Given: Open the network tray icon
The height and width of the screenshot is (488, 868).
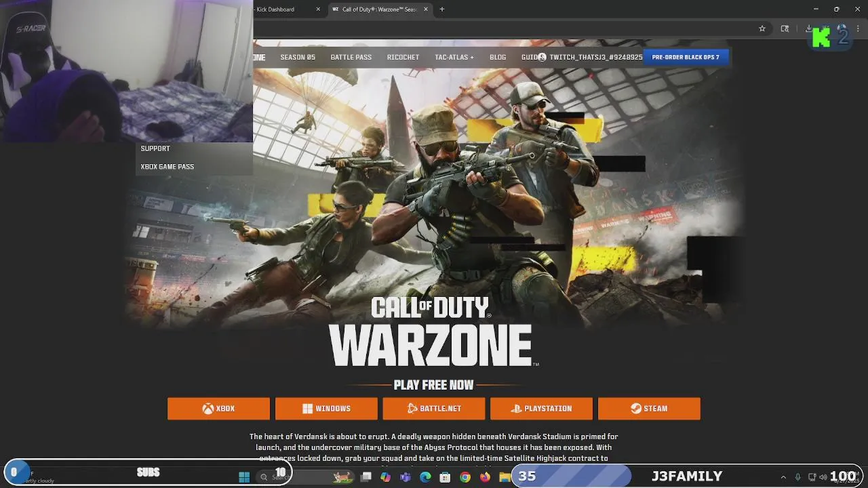Looking at the screenshot, I should [812, 477].
